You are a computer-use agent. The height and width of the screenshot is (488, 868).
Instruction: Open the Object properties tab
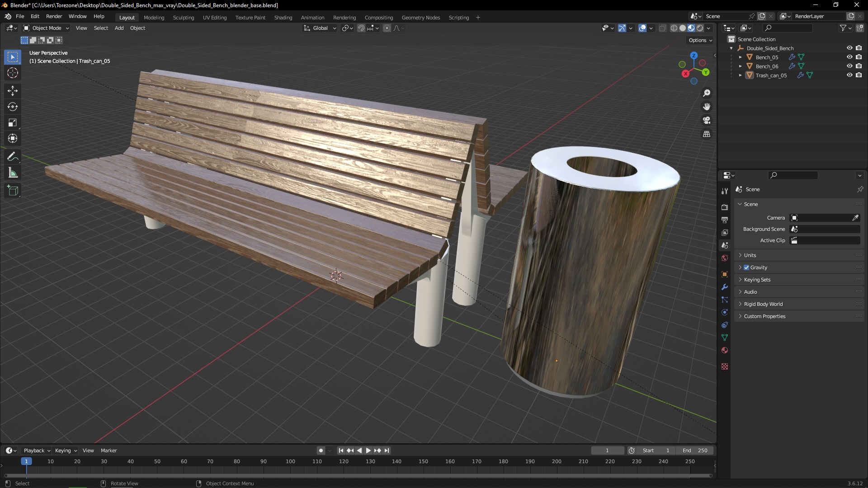(725, 274)
